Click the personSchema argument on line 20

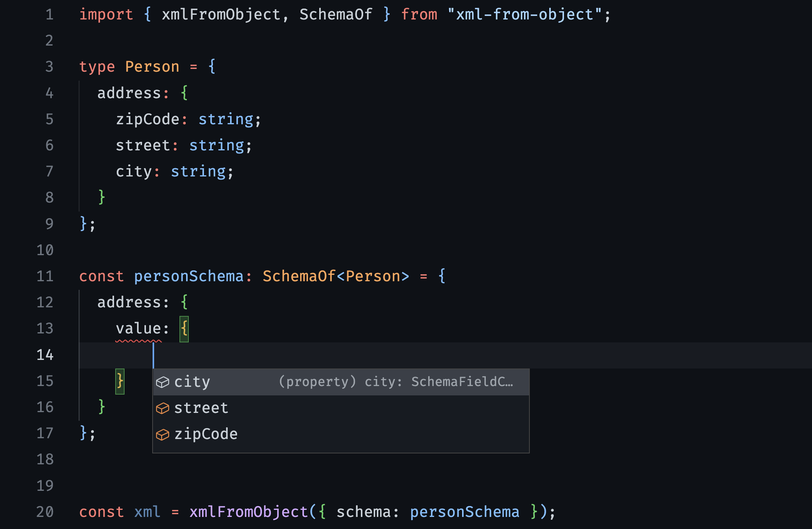(x=464, y=512)
